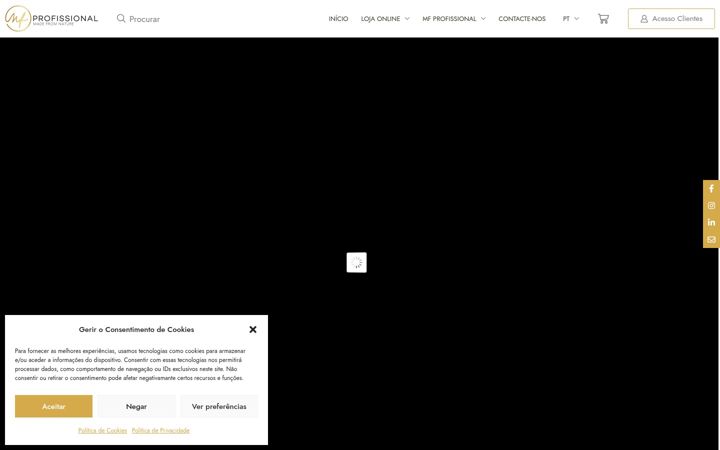Viewport: 720px width, 450px height.
Task: Open the LinkedIn social link
Action: (711, 222)
